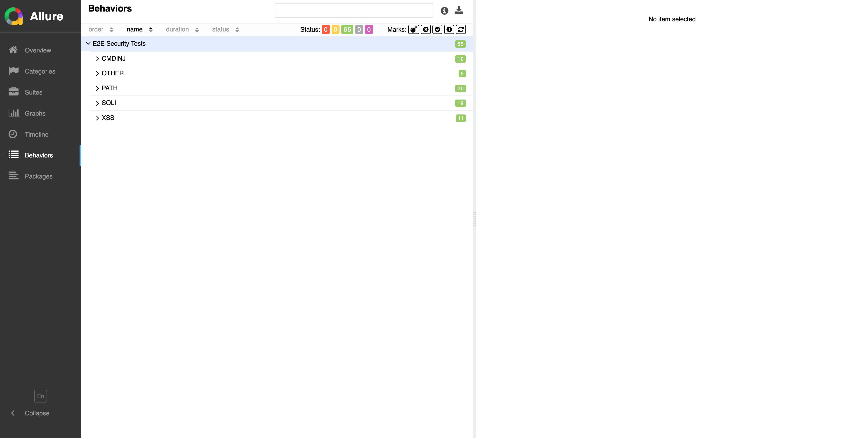Image resolution: width=868 pixels, height=438 pixels.
Task: Open Timeline from the sidebar clock icon
Action: [x=13, y=134]
